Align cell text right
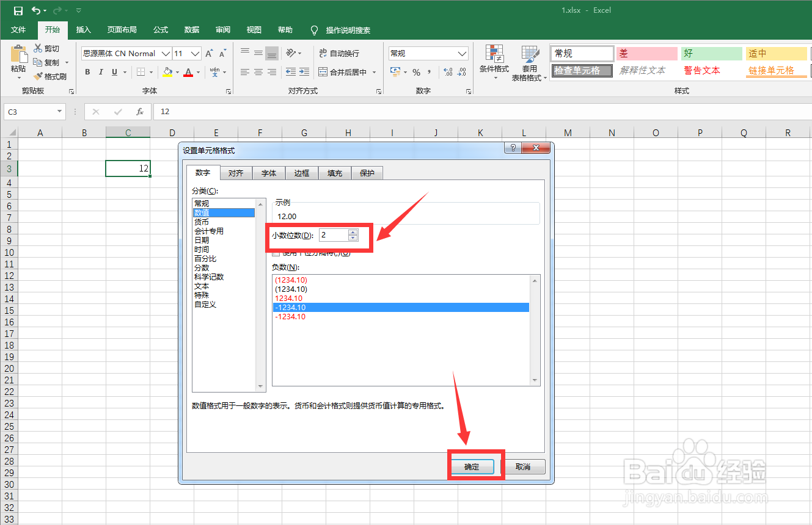The image size is (812, 525). click(x=272, y=72)
